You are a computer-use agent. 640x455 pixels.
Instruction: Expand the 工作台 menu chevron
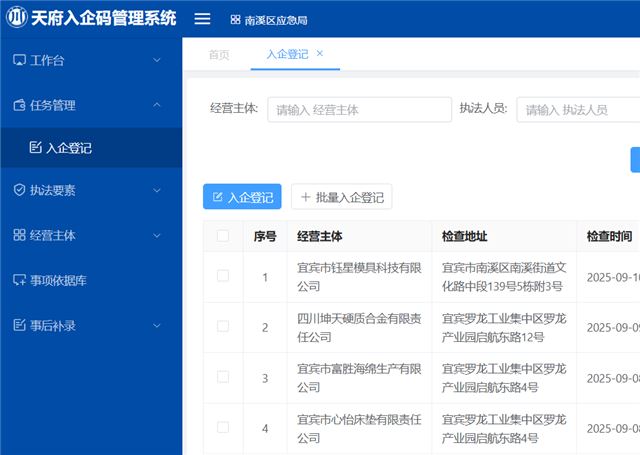[157, 61]
